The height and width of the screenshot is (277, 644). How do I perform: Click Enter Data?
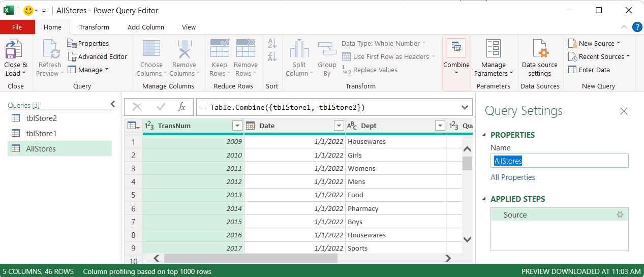[589, 70]
